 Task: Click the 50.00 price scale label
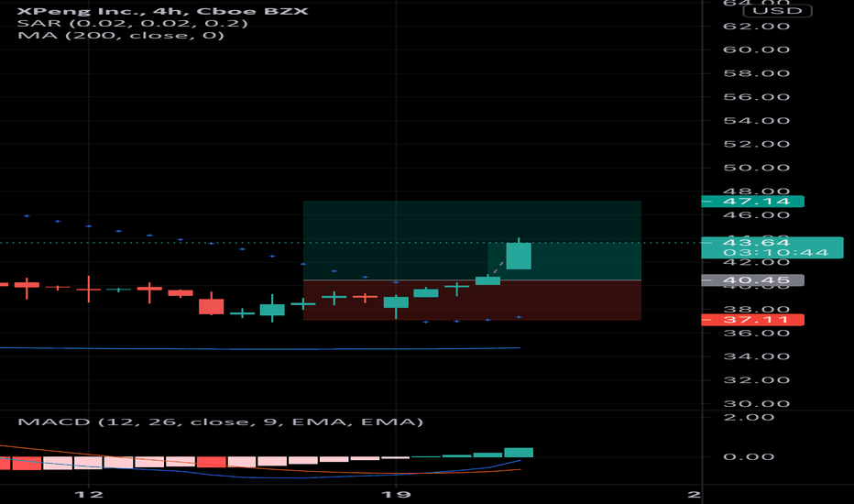click(757, 168)
